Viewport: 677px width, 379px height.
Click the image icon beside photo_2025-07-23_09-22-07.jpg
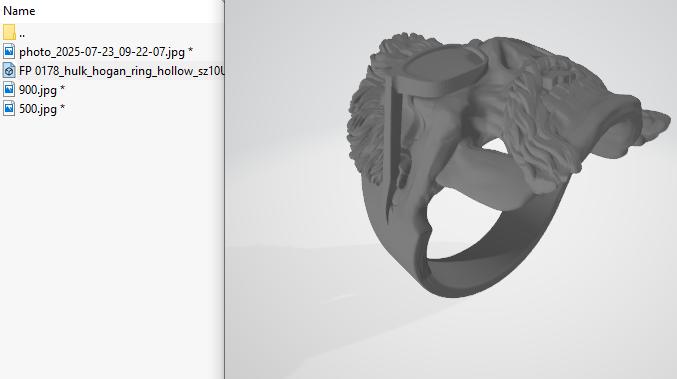tap(9, 51)
